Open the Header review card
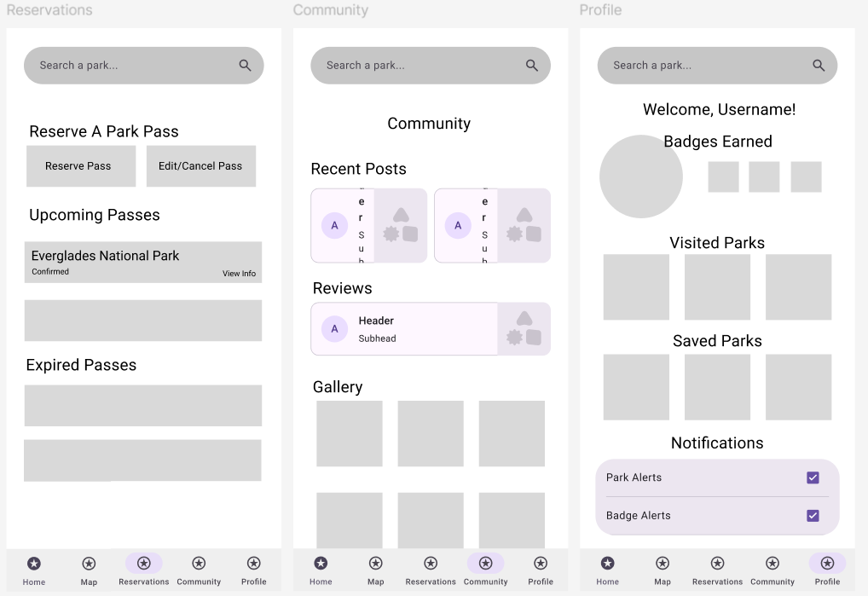The width and height of the screenshot is (868, 596). [x=431, y=329]
